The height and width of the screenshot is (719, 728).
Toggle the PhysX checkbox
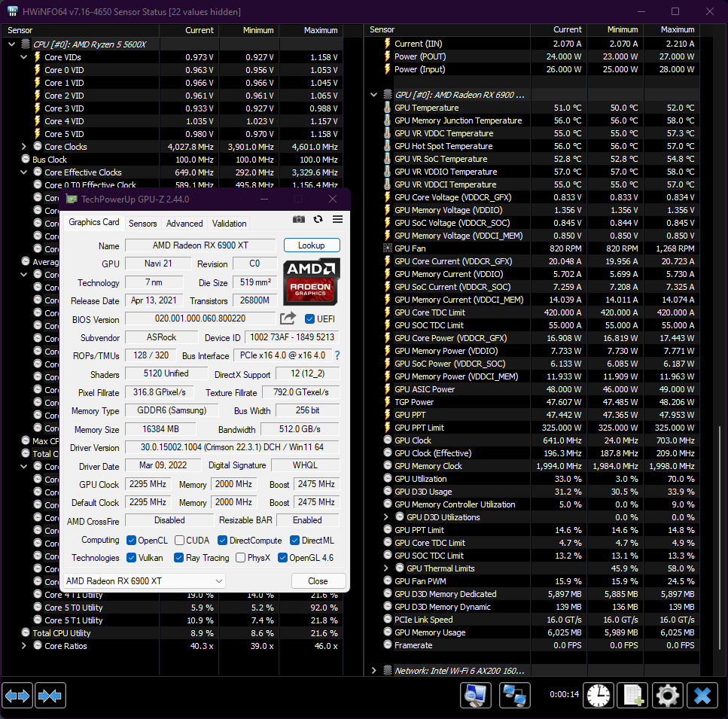240,557
